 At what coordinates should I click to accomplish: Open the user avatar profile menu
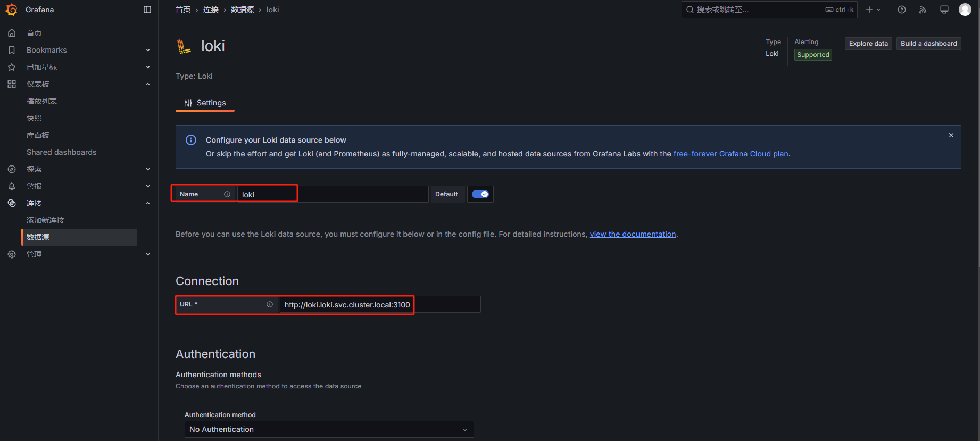pos(965,10)
